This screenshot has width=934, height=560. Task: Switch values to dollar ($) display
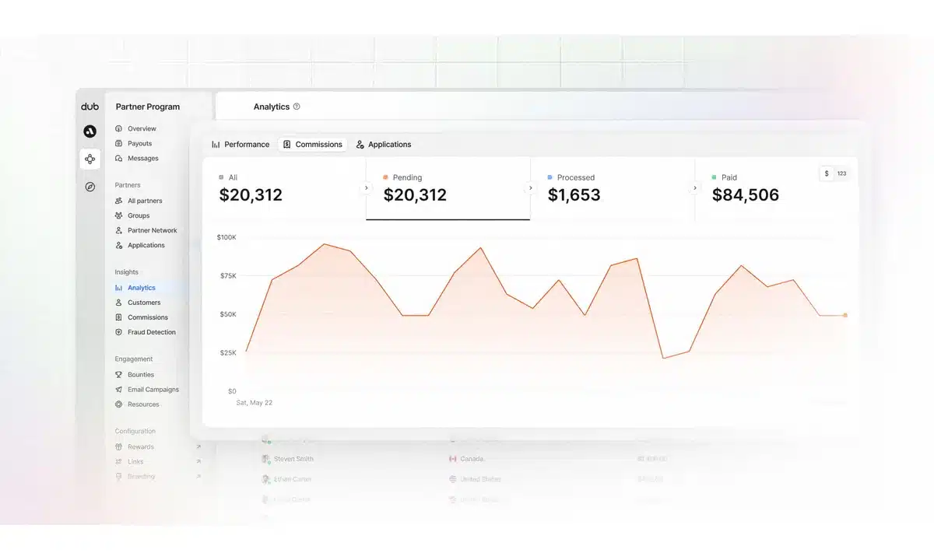coord(827,173)
